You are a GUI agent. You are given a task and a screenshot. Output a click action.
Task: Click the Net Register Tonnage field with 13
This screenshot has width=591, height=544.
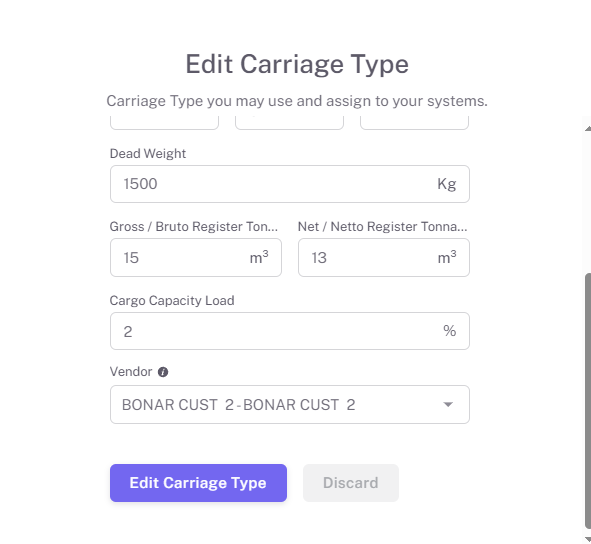[384, 257]
